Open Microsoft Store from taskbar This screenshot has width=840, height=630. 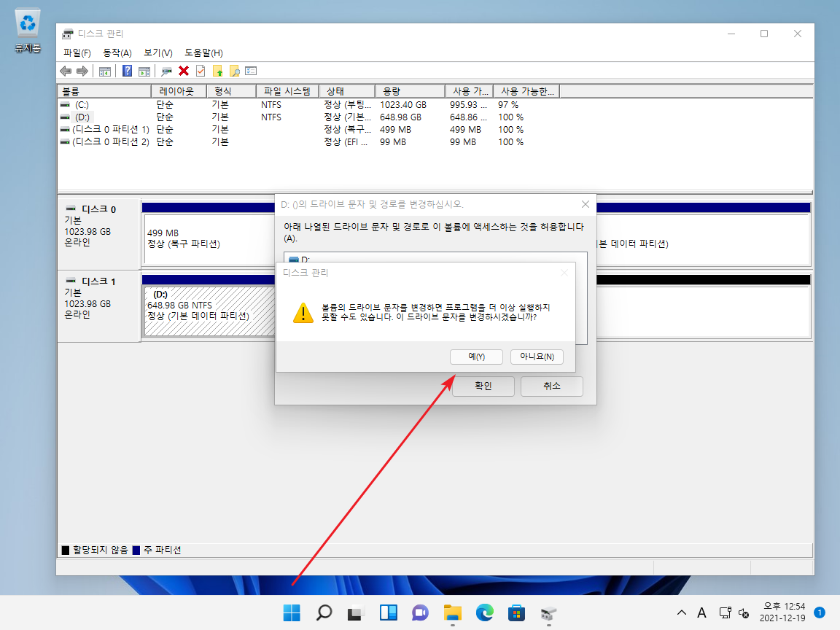(x=517, y=612)
